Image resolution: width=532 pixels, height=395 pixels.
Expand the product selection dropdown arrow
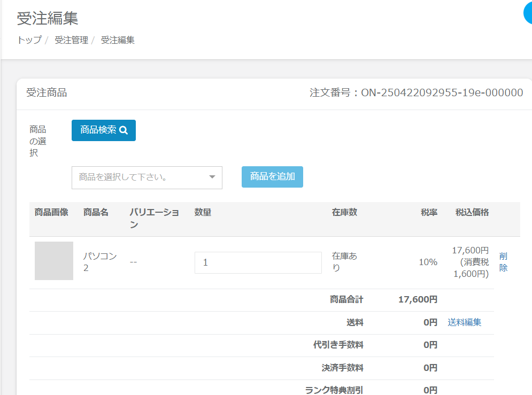(x=212, y=177)
